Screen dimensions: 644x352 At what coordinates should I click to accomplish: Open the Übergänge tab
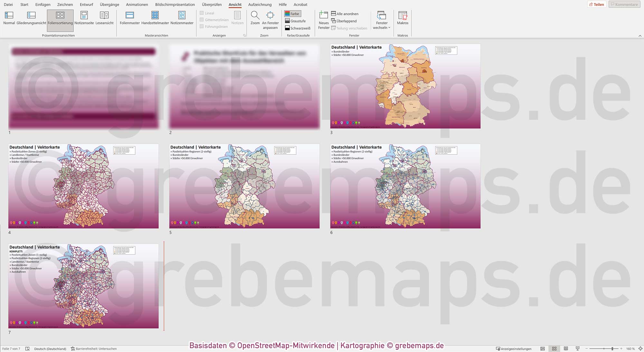pos(109,5)
